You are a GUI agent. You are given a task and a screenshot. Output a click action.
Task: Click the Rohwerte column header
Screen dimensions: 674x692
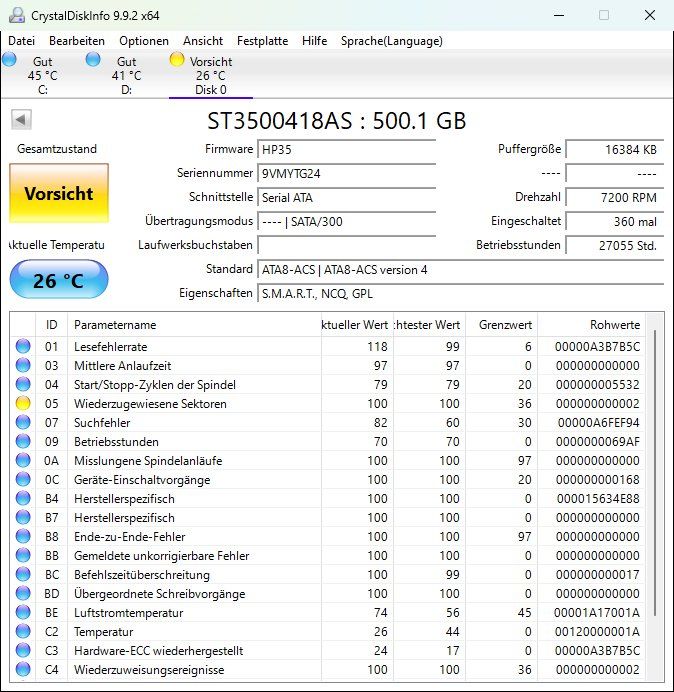[x=591, y=325]
